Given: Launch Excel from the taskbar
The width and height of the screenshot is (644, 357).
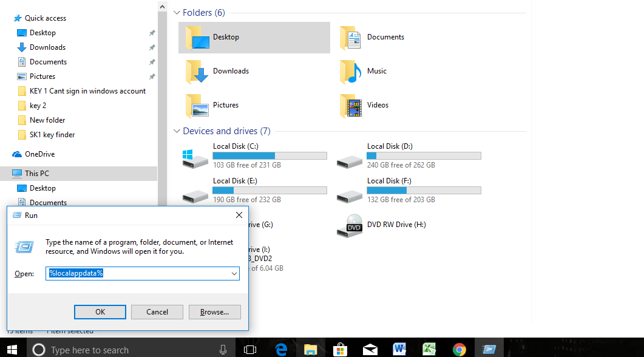Looking at the screenshot, I should (429, 348).
